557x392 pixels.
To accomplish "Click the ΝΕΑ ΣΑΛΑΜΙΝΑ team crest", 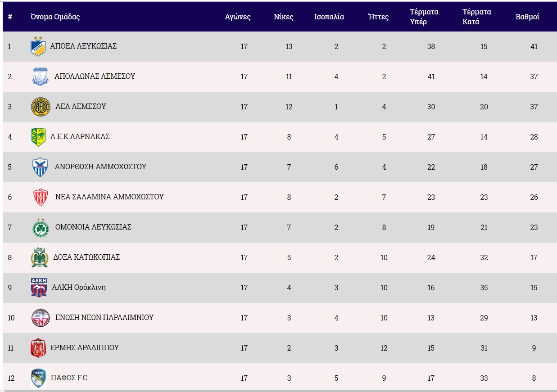I will [x=41, y=197].
